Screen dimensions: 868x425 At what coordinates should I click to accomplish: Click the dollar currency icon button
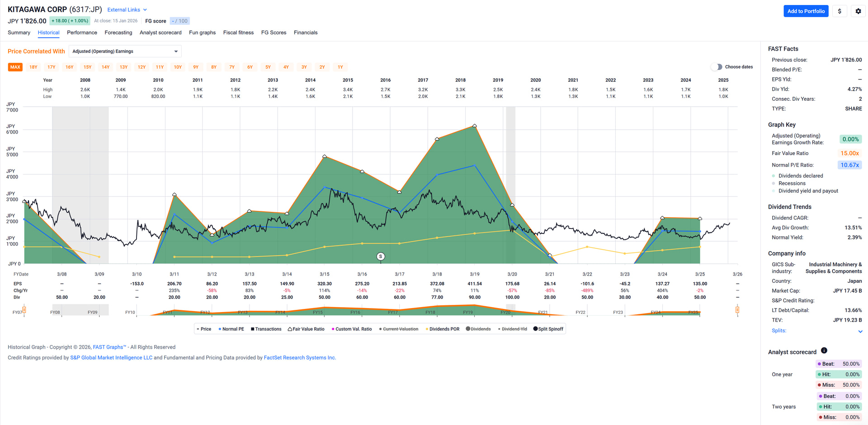pos(840,11)
